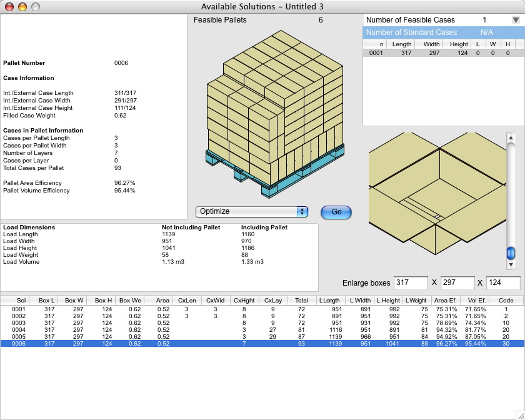Viewport: 525px width, 420px height.
Task: Select case row 0001 in feasible cases table
Action: (443, 53)
